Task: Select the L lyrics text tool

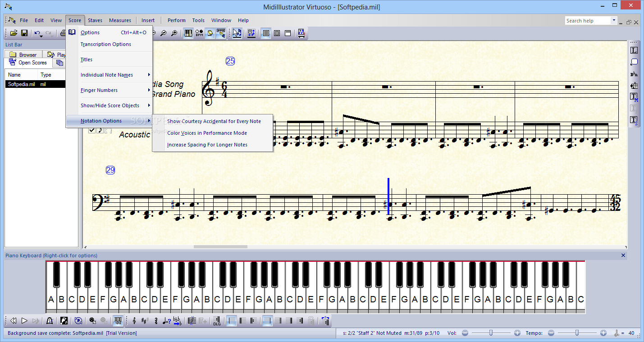Action: (x=634, y=50)
